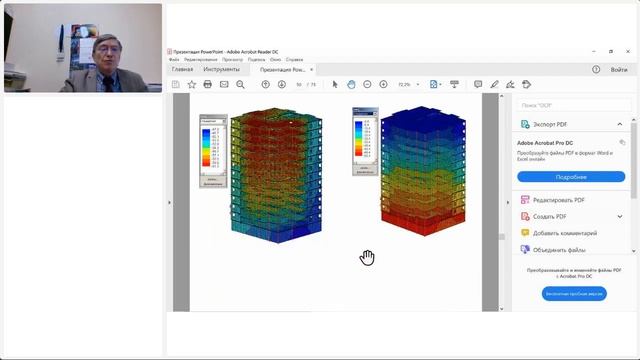
Task: Click the highlighter pen icon
Action: pyautogui.click(x=494, y=84)
